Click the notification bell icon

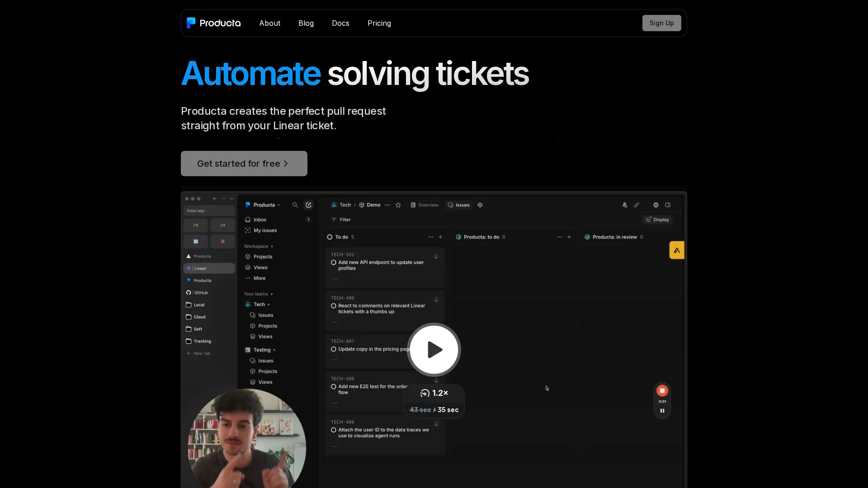coord(625,205)
